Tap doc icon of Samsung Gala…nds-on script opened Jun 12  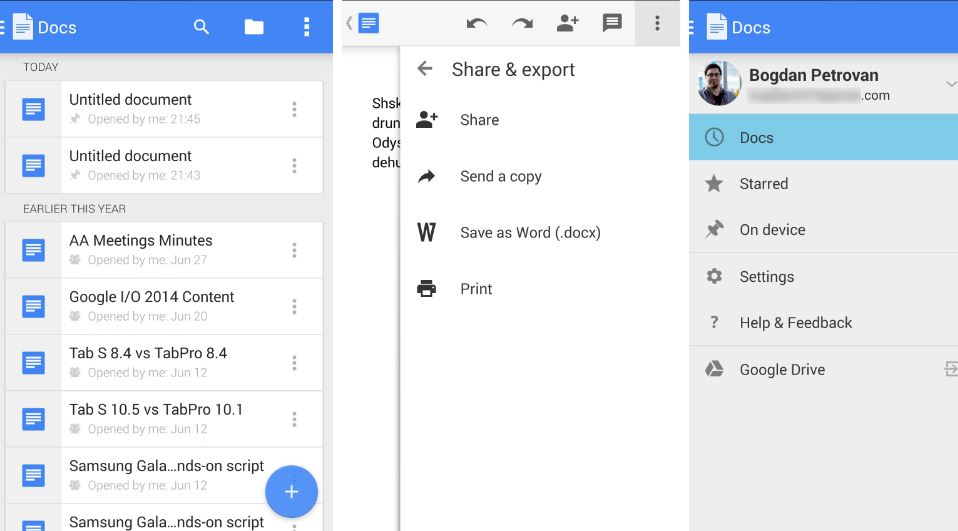point(33,475)
